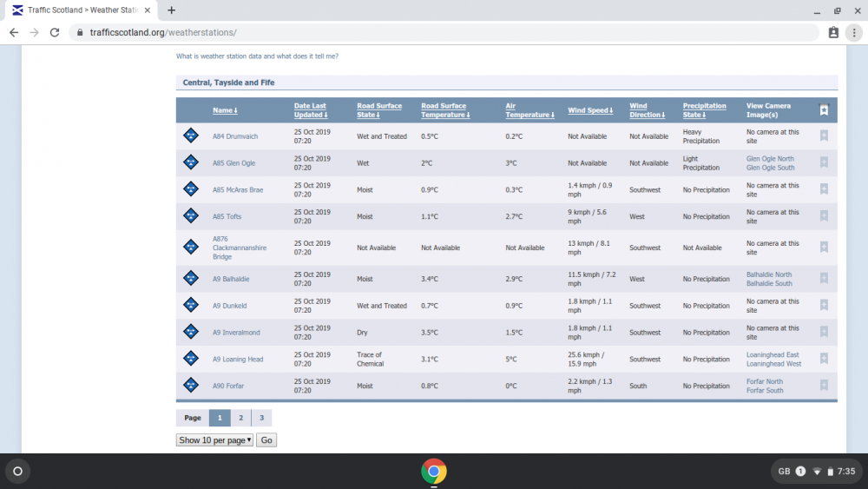Sort by Precipitation State column
868x489 pixels.
pos(704,110)
